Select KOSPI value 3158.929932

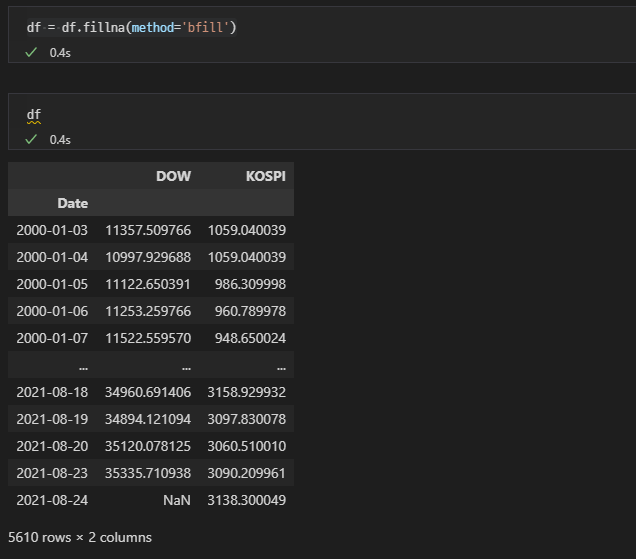tap(247, 392)
